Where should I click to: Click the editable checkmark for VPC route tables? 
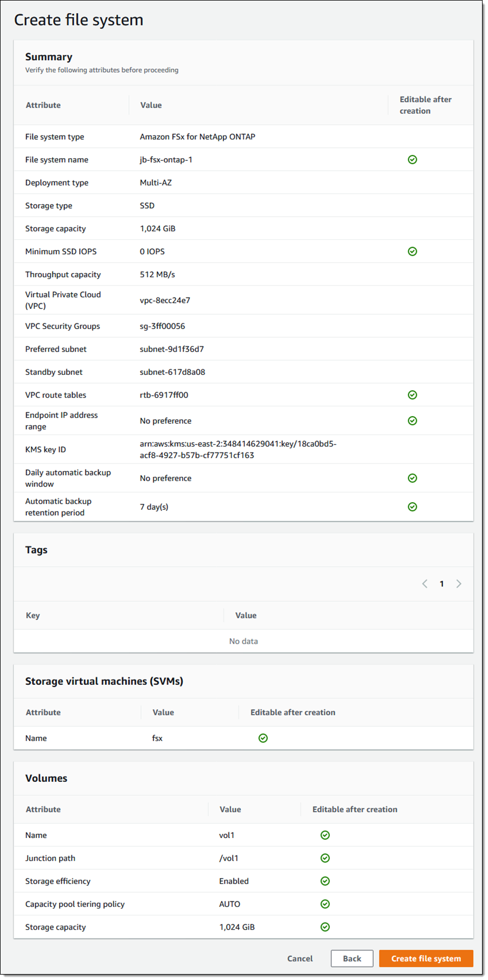[412, 395]
